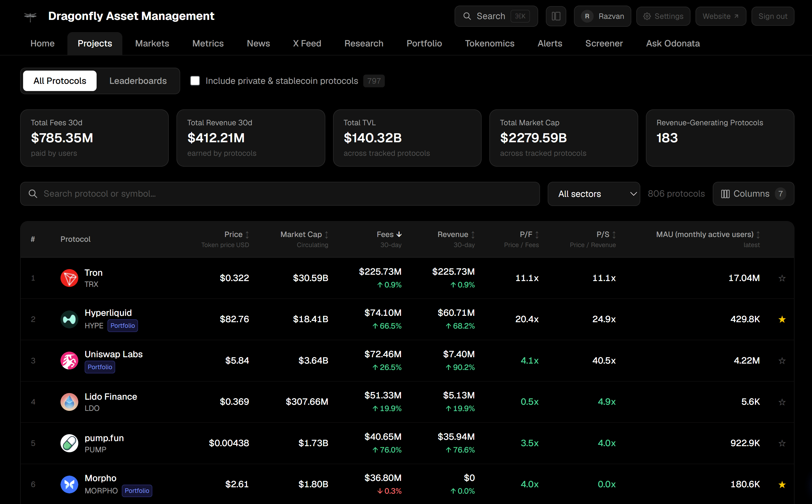Unstar the Morpho favorite
The image size is (812, 504).
pos(782,484)
